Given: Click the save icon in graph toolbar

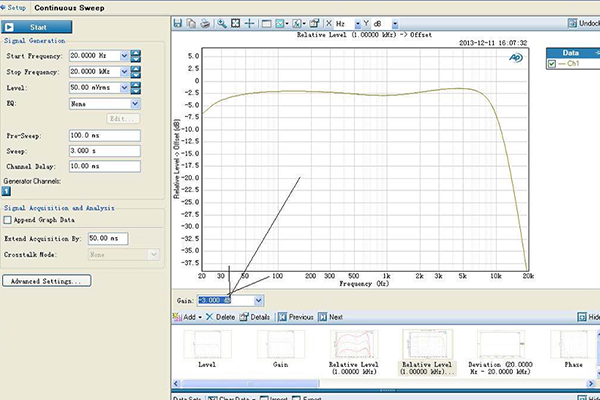Looking at the screenshot, I should 178,22.
